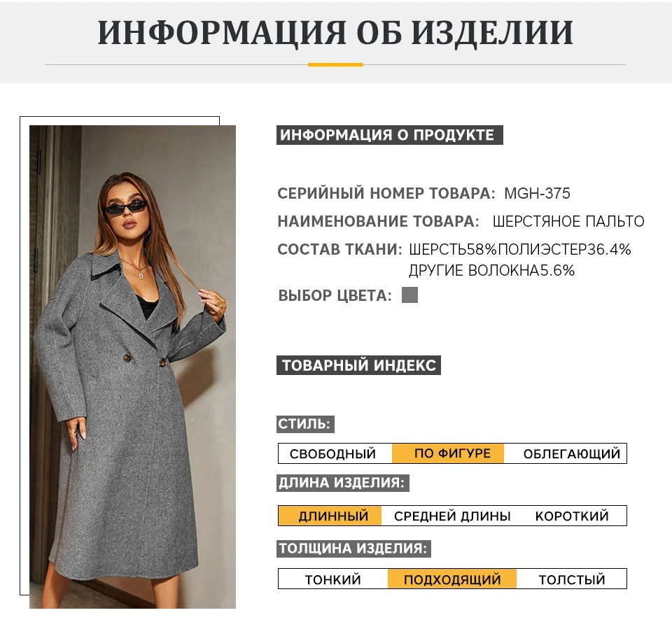Click the gray color swatch

409,295
